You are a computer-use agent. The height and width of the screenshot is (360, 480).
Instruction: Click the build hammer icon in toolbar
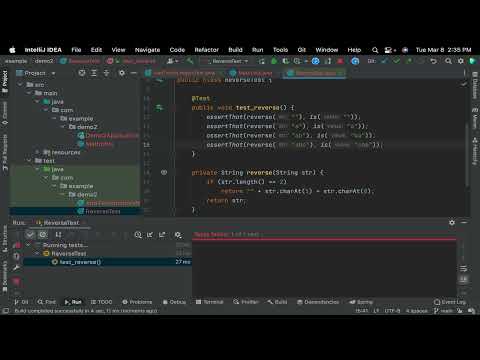(x=190, y=61)
